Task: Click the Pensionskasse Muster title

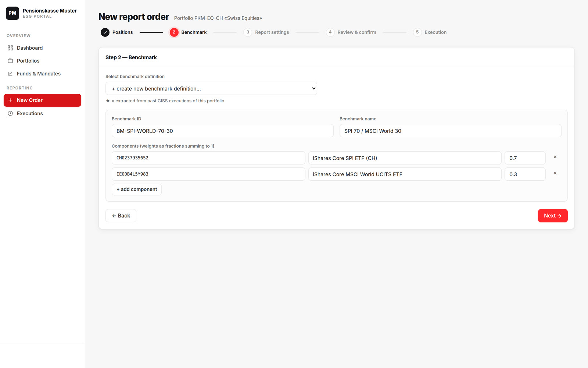Action: click(50, 11)
